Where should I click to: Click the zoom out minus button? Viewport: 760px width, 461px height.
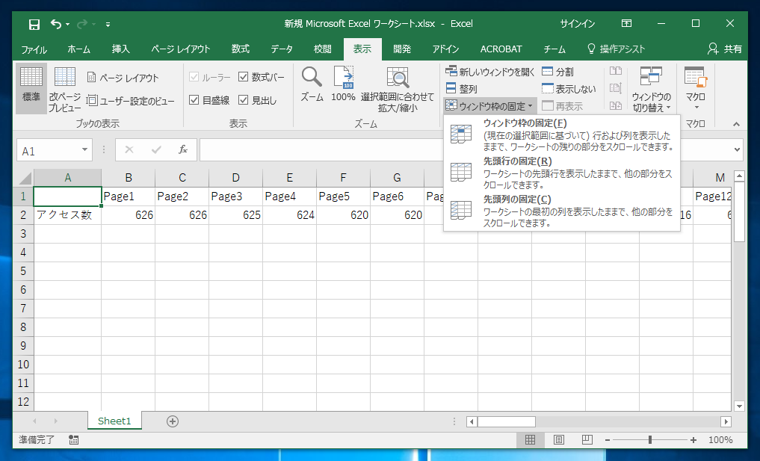607,440
